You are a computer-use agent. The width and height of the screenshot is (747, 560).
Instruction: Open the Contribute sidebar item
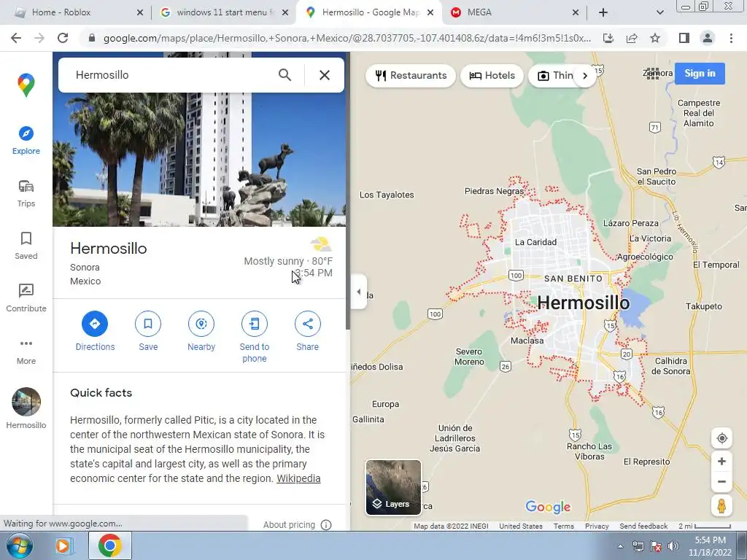pyautogui.click(x=26, y=298)
